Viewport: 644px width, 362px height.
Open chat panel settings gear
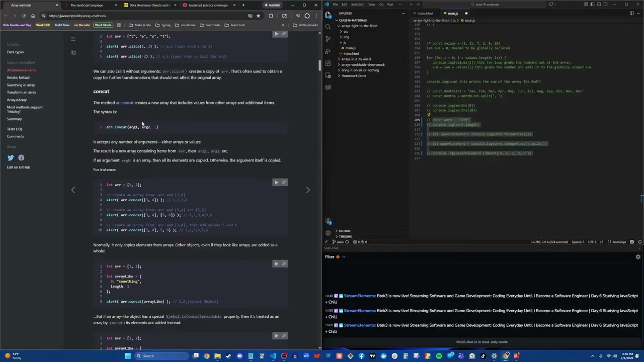tap(638, 257)
